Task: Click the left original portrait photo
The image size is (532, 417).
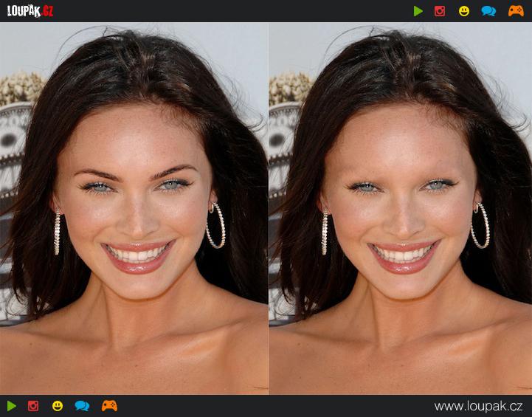Action: [134, 208]
